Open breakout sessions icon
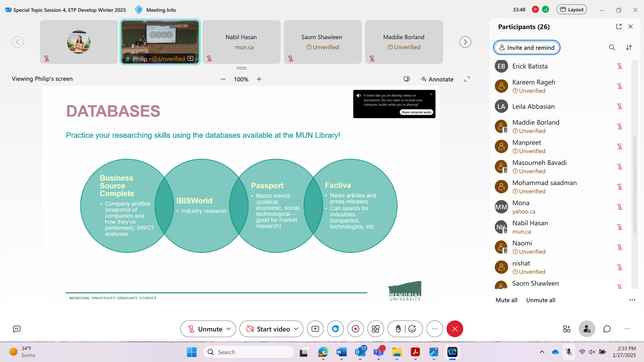The height and width of the screenshot is (362, 644). 376,329
